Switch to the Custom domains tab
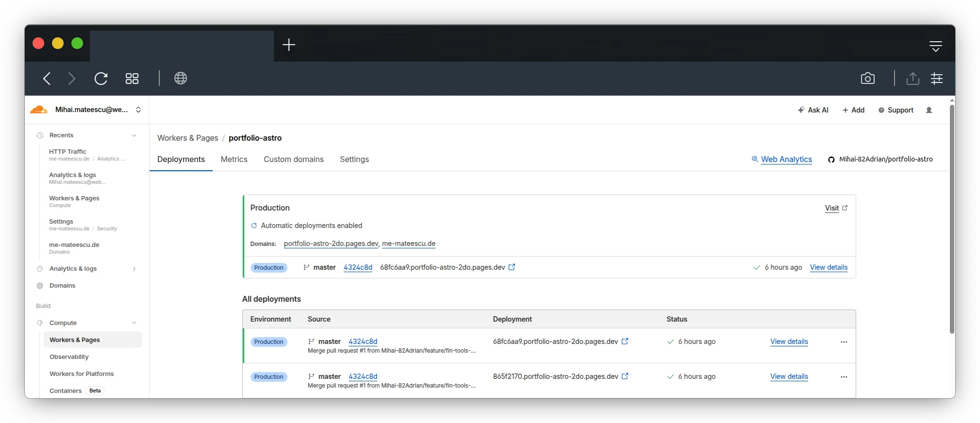The image size is (980, 423). click(x=293, y=159)
